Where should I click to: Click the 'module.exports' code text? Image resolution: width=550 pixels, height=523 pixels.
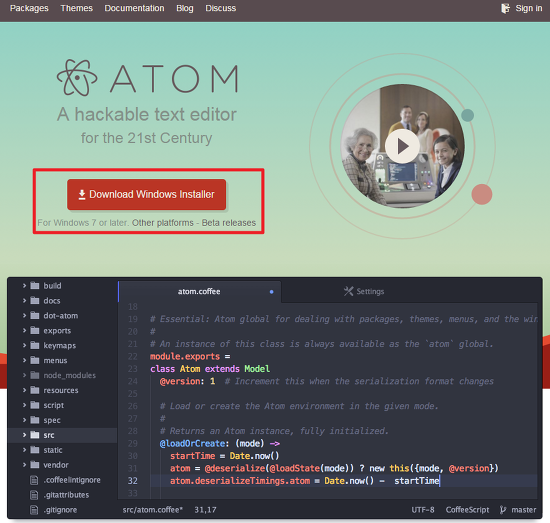[185, 356]
